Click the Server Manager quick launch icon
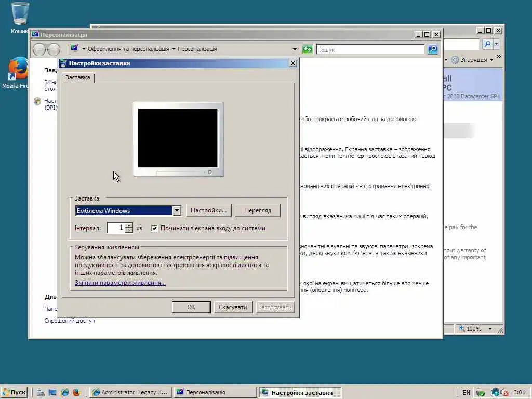This screenshot has width=532, height=399. 41,393
